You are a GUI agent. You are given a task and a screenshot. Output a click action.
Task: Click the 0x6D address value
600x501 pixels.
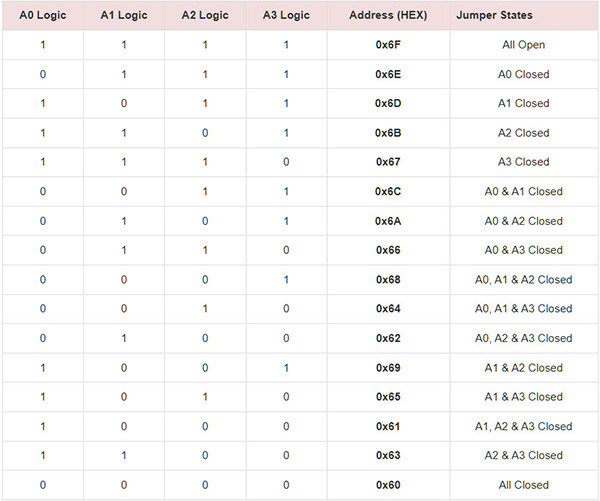pos(387,103)
